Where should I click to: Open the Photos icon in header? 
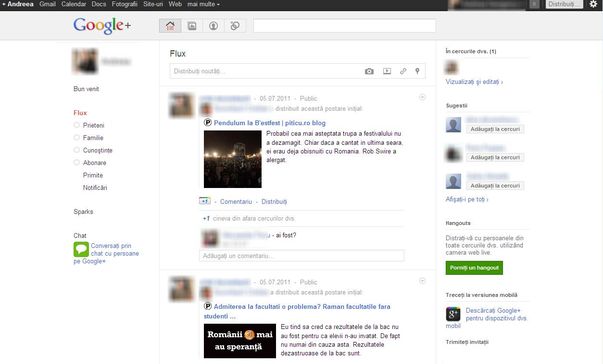[192, 26]
